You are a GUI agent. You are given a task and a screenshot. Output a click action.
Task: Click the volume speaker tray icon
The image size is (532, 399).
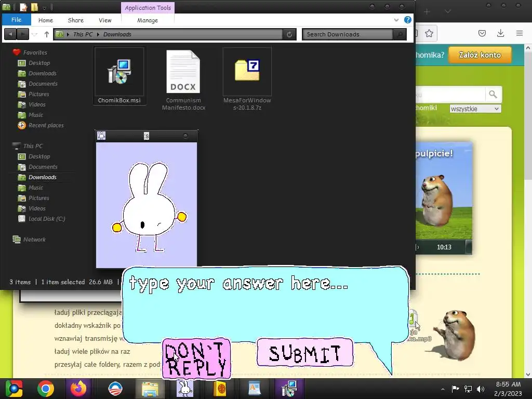click(x=481, y=389)
